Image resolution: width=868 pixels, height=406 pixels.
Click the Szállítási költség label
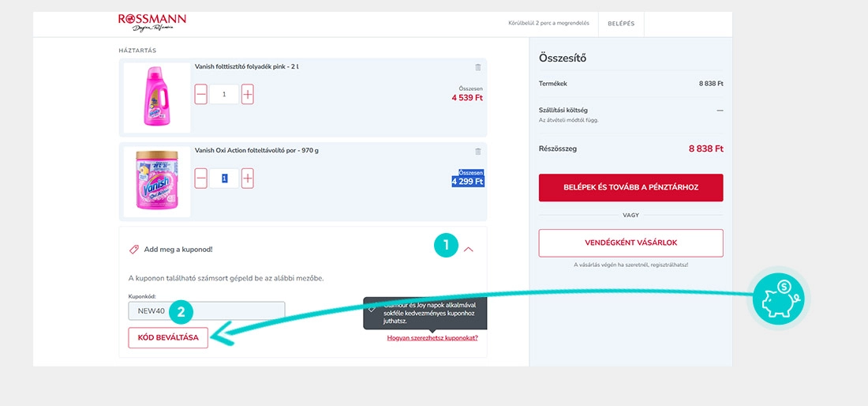point(563,111)
